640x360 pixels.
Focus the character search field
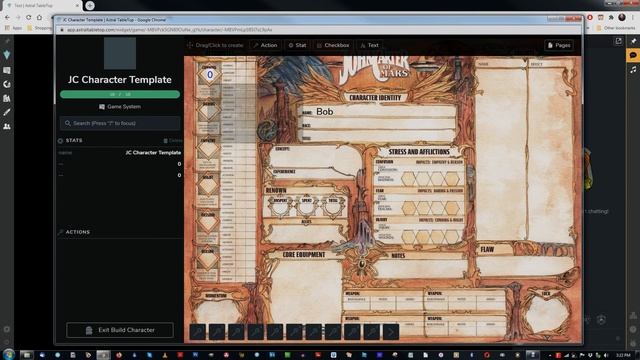[x=120, y=123]
